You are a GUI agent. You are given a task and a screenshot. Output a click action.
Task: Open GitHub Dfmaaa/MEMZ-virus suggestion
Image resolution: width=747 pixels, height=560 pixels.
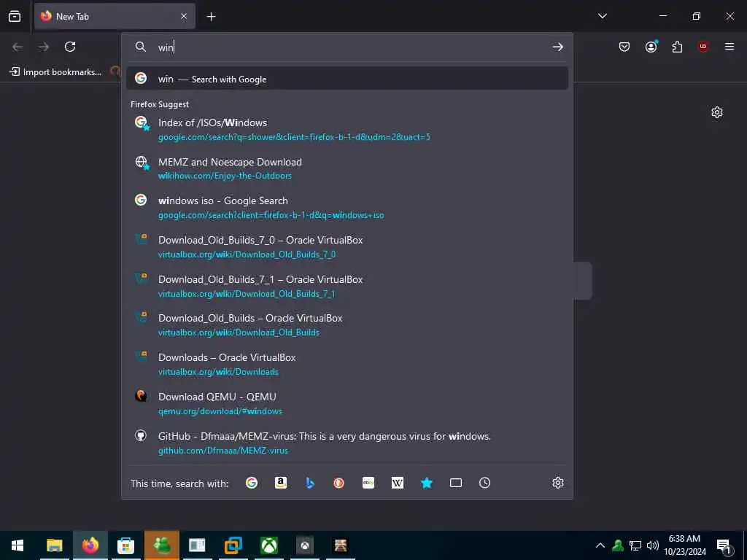(347, 443)
